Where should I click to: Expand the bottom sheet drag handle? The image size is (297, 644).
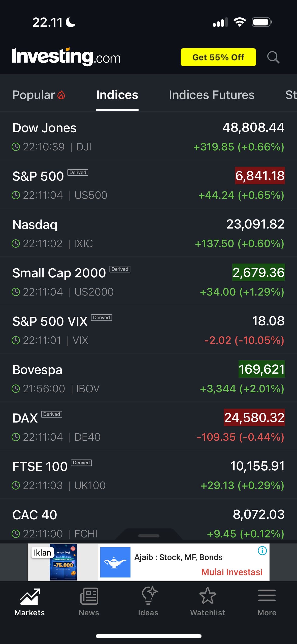pos(149,536)
